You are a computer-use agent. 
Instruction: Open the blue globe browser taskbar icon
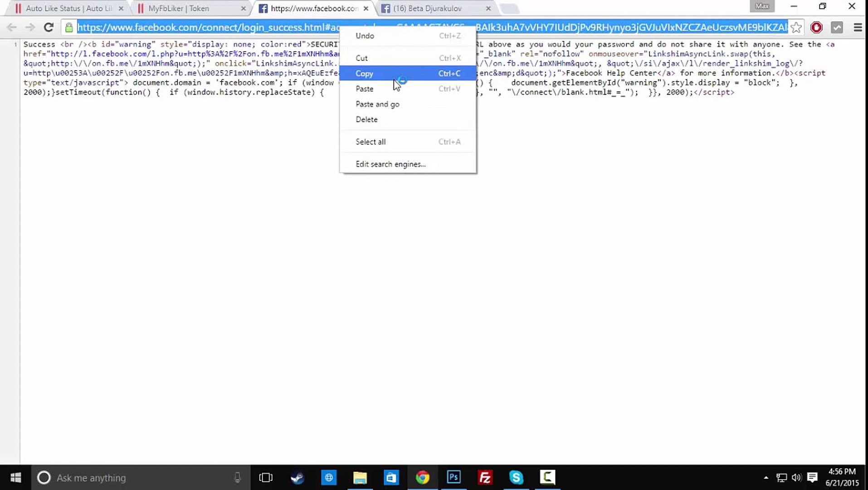(x=328, y=477)
